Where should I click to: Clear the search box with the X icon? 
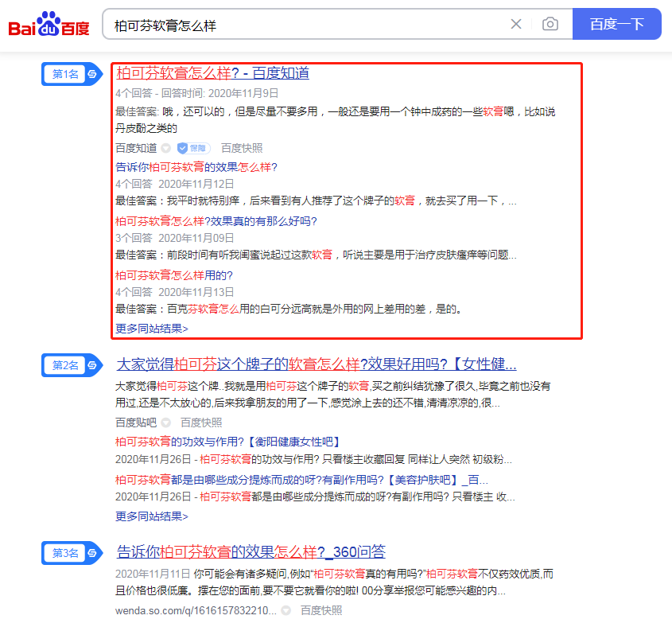[x=516, y=25]
